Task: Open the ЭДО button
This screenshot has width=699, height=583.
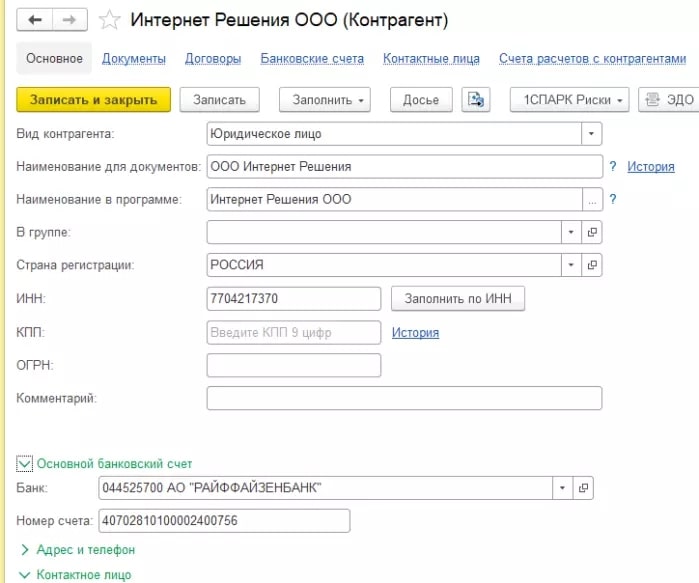Action: pos(670,99)
